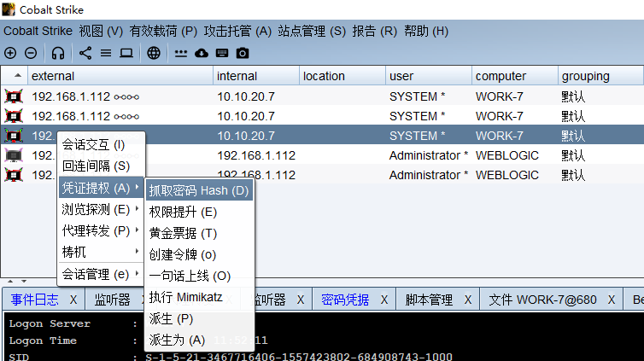Click beacon icon of second WORK-7 row
This screenshot has height=361, width=644.
coord(14,116)
